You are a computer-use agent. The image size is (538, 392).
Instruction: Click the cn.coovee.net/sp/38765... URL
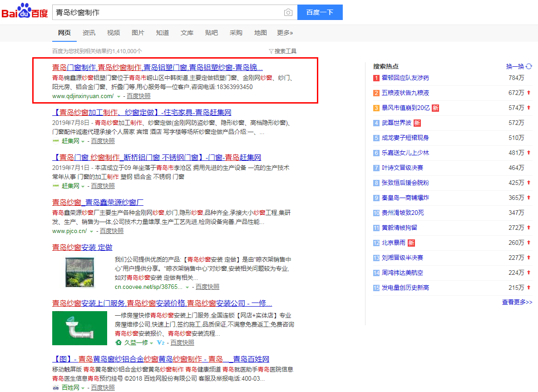tap(148, 287)
